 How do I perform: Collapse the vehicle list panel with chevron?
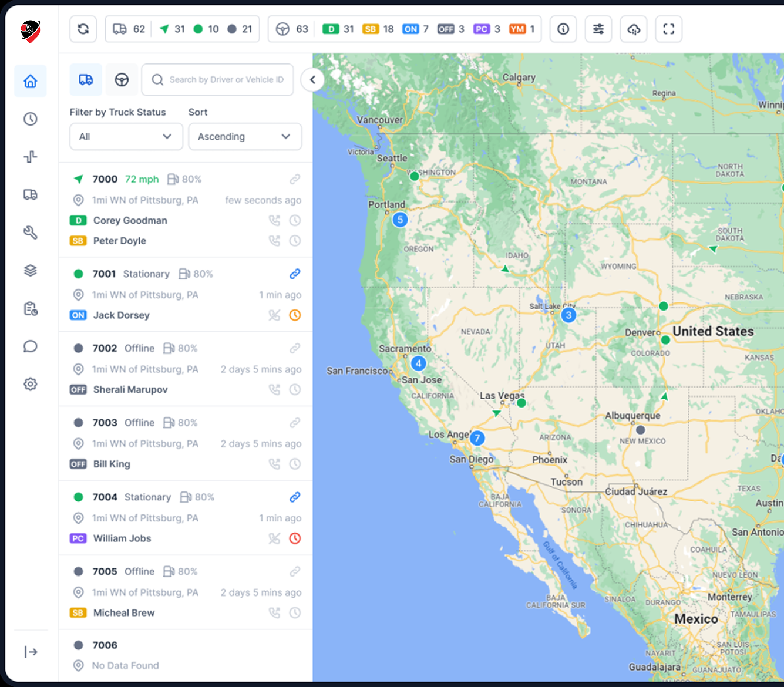coord(312,80)
